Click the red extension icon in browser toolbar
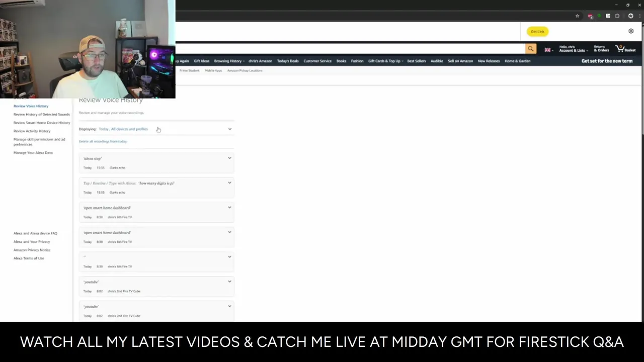 (x=590, y=16)
